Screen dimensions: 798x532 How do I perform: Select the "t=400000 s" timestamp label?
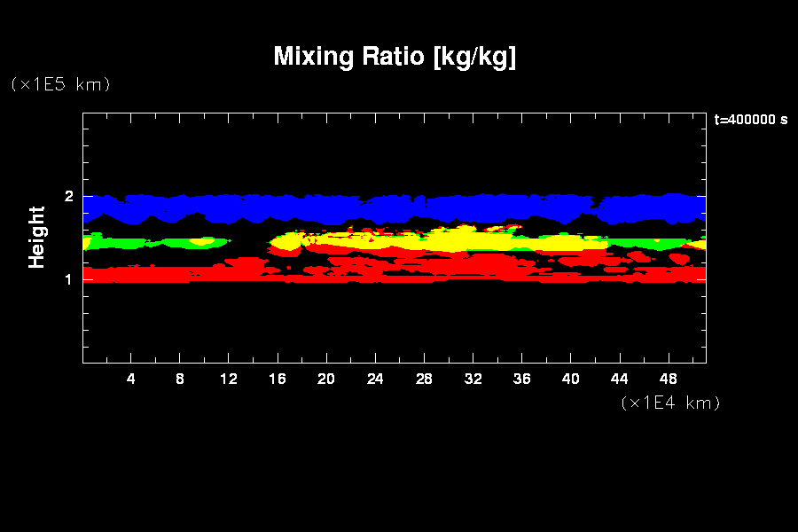coord(750,120)
